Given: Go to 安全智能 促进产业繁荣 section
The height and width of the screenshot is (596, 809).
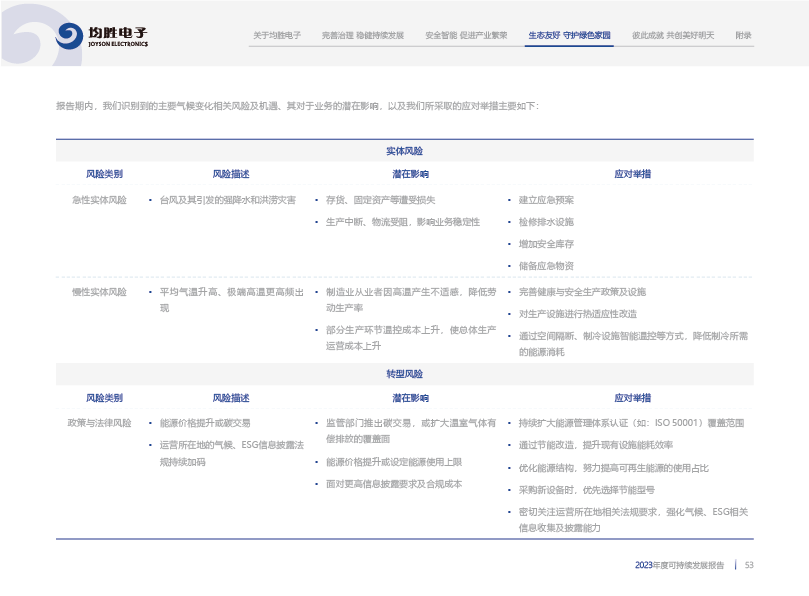Looking at the screenshot, I should click(x=466, y=35).
